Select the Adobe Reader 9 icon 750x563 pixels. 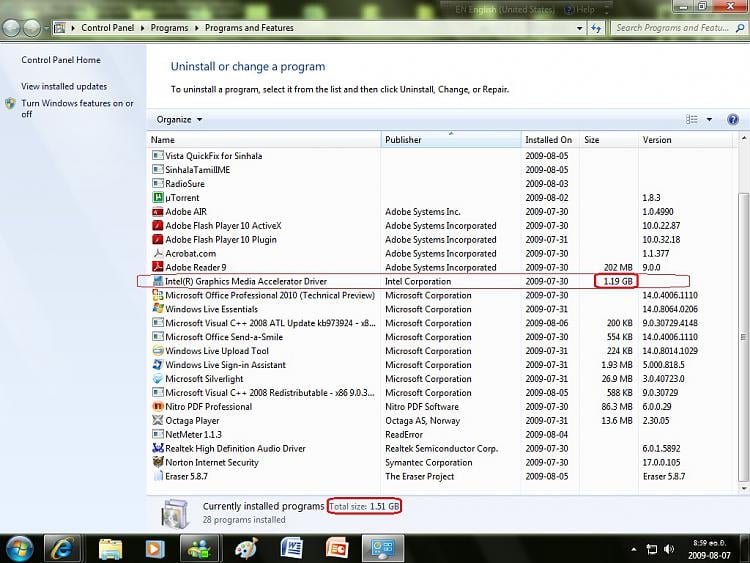[157, 267]
